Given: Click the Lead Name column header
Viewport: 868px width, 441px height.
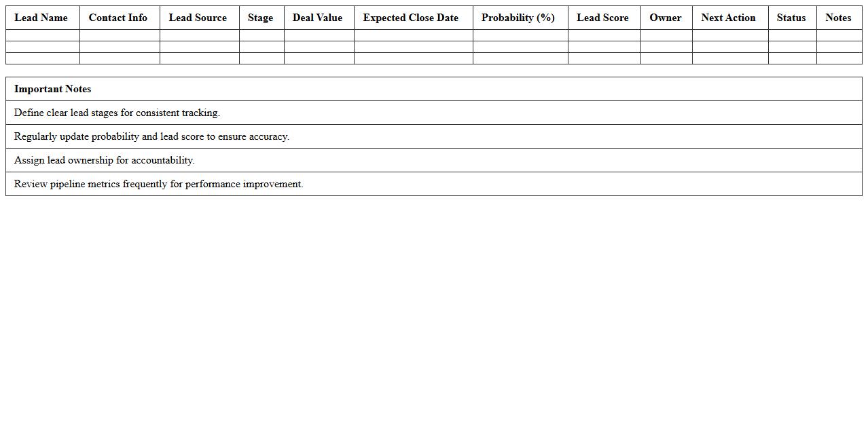Looking at the screenshot, I should pos(41,18).
